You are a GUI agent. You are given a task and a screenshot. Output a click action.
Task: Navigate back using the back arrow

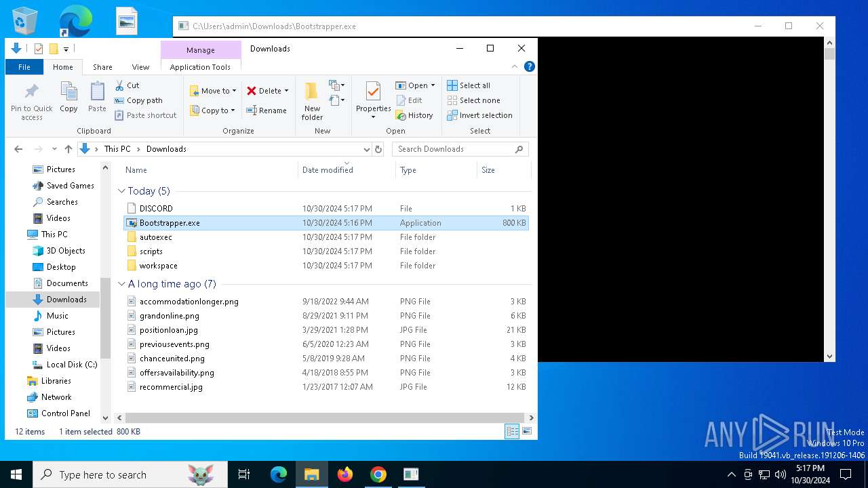pyautogui.click(x=18, y=149)
